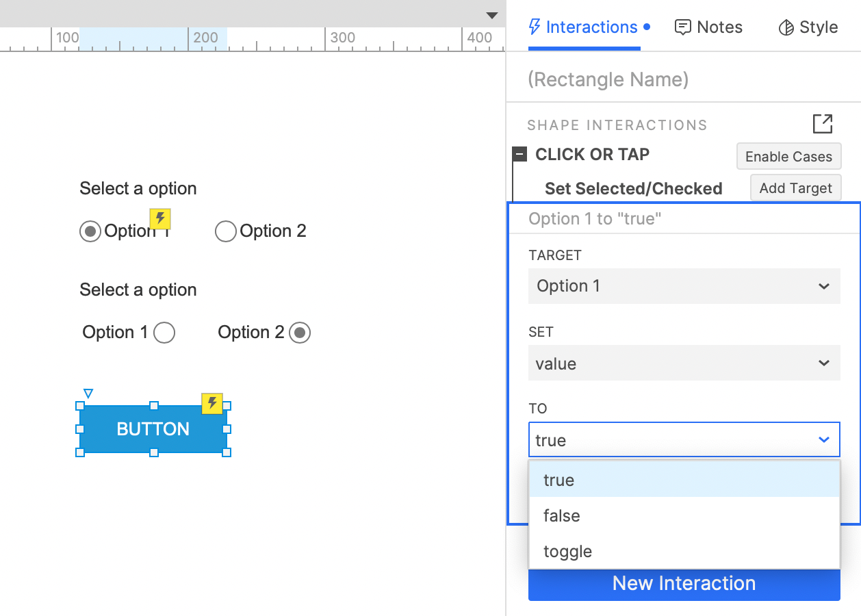Choose toggle from the TO list

684,551
